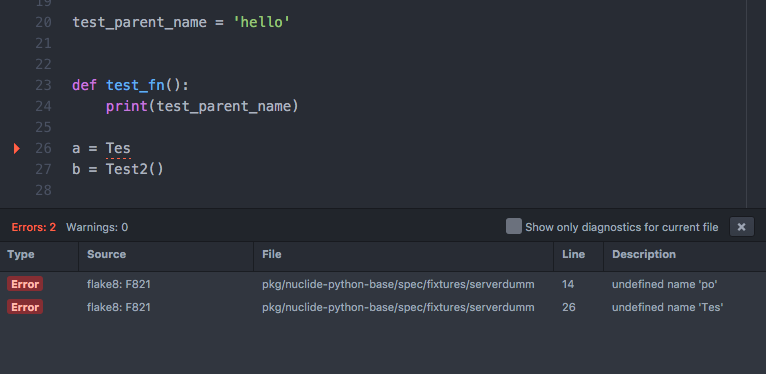Image resolution: width=766 pixels, height=374 pixels.
Task: Click the underlined Tes identifier on line 26
Action: (x=118, y=148)
